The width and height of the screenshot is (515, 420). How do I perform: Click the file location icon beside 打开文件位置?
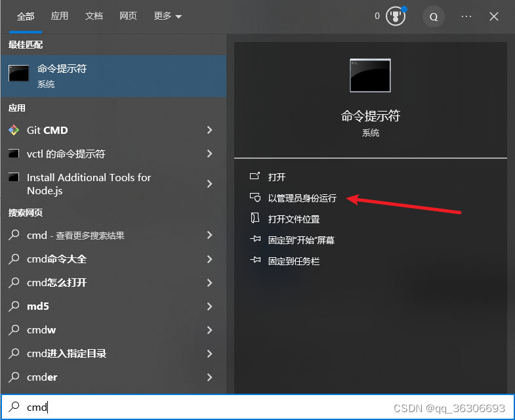coord(255,219)
